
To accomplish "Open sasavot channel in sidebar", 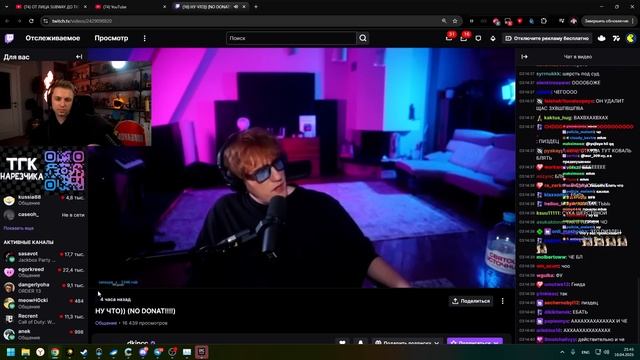I will tap(44, 257).
